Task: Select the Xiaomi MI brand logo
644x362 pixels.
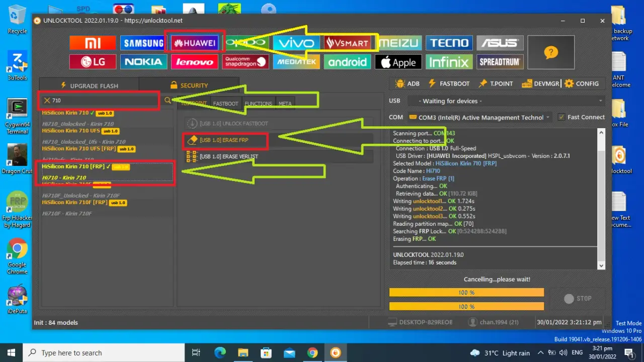Action: pyautogui.click(x=93, y=43)
